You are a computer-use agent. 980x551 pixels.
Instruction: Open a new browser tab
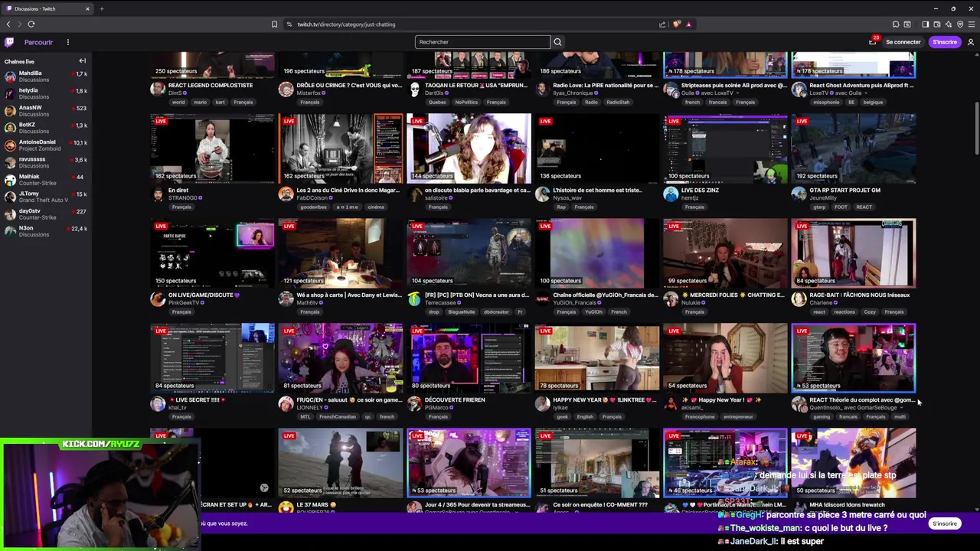click(101, 8)
